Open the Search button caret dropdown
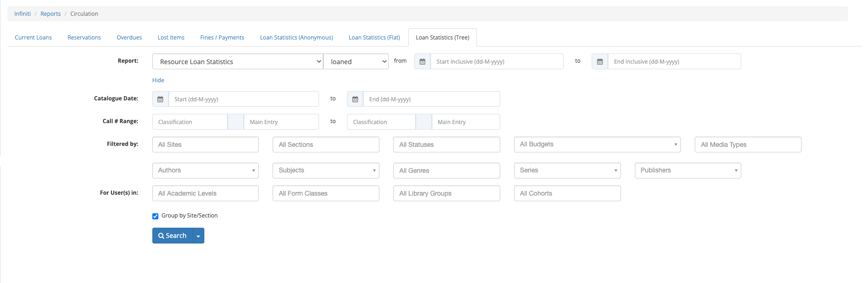The image size is (868, 283). (198, 236)
